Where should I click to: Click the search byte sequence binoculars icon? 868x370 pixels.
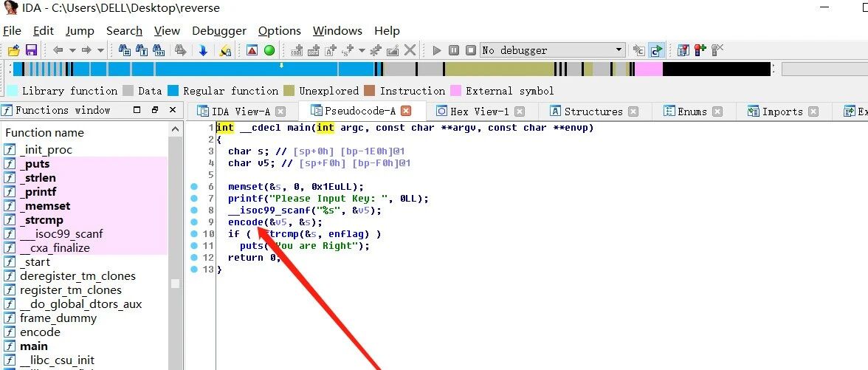[158, 50]
